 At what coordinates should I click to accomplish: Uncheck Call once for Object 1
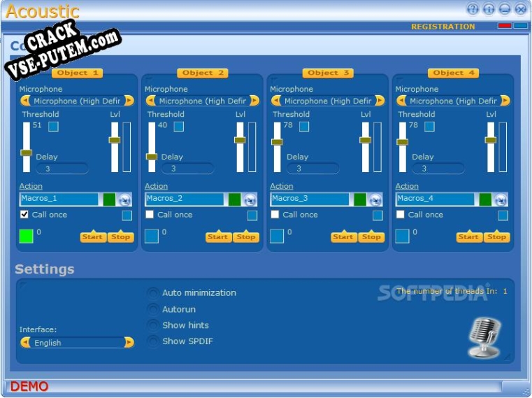tap(24, 214)
